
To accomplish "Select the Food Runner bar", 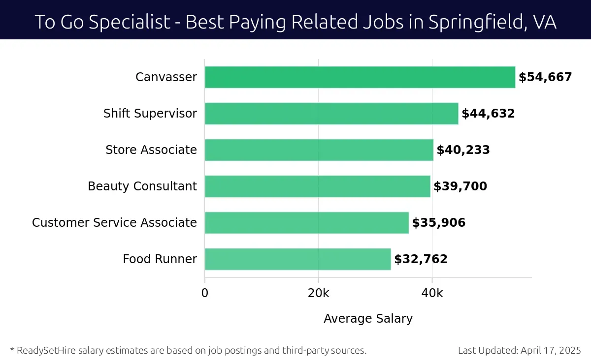I will tap(298, 259).
